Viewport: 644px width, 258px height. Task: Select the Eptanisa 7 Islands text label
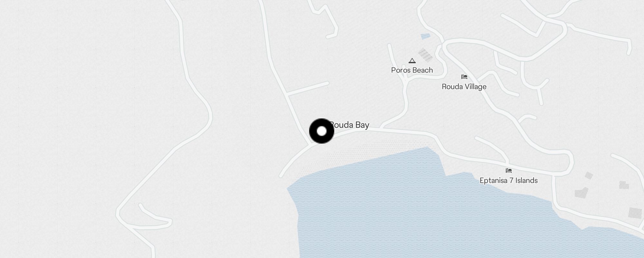(x=508, y=181)
